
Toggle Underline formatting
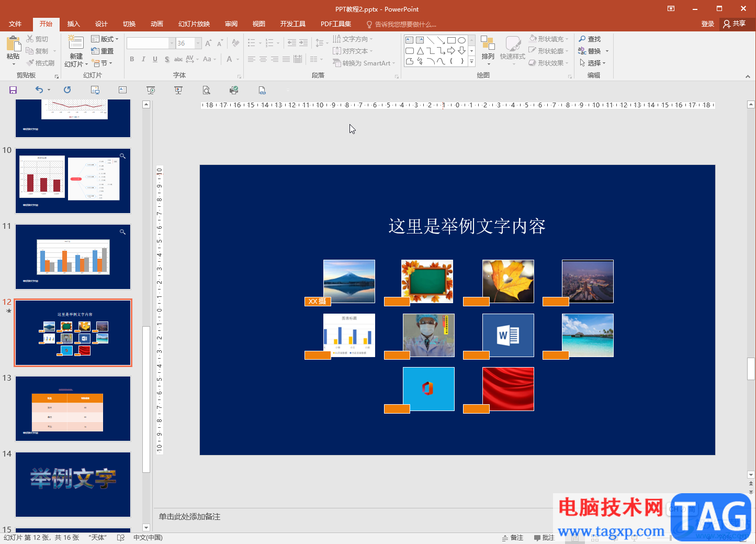tap(155, 59)
